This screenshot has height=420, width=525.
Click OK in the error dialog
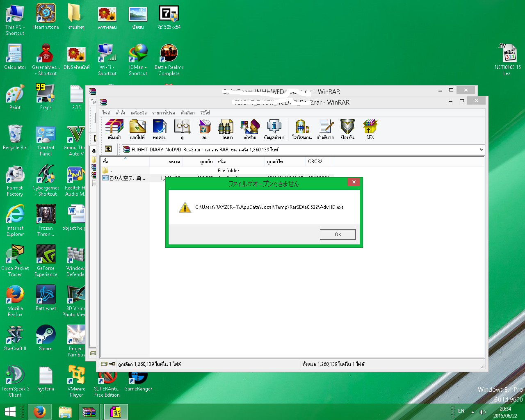pos(338,234)
